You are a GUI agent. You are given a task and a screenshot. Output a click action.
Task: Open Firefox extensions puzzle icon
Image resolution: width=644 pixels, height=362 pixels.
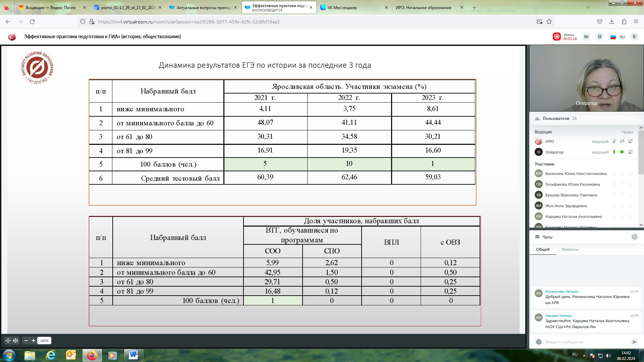point(624,22)
